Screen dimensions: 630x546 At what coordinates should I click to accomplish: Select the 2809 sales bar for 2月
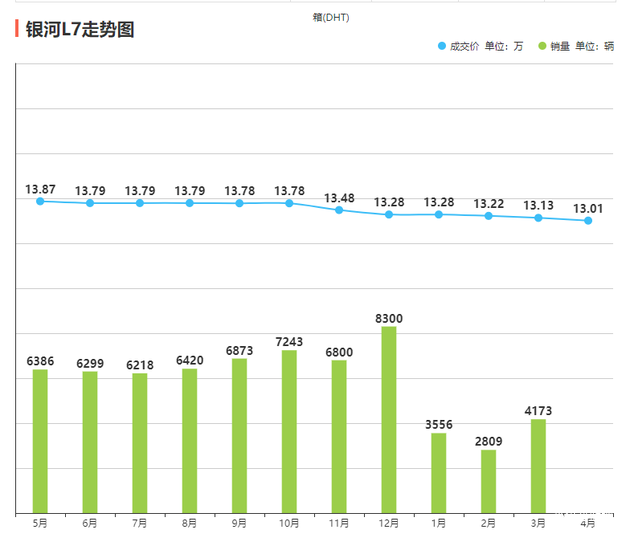[x=488, y=481]
